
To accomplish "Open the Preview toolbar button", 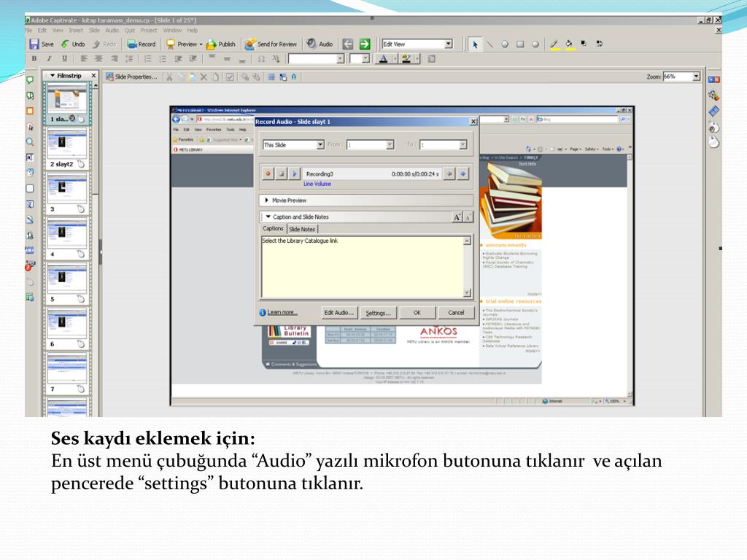I will tap(184, 44).
